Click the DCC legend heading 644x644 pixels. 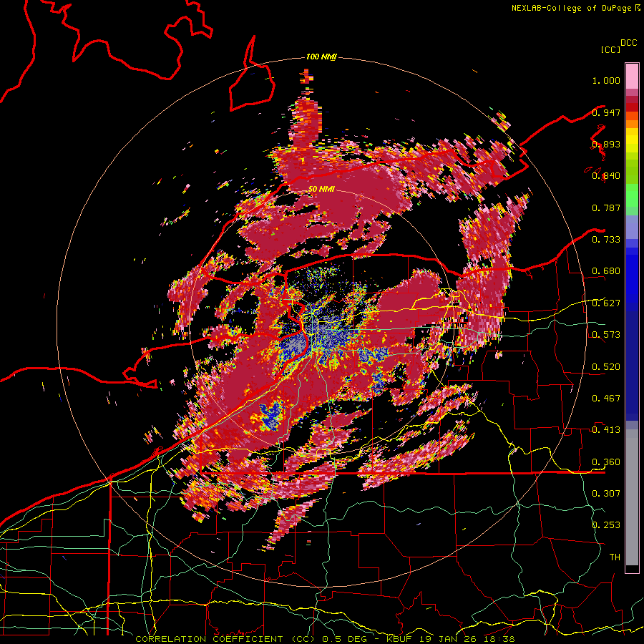(x=628, y=43)
